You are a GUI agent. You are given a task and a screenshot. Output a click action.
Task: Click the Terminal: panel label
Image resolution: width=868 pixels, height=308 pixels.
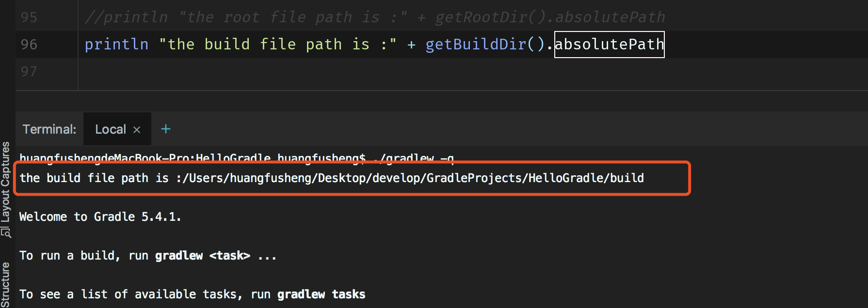(49, 129)
